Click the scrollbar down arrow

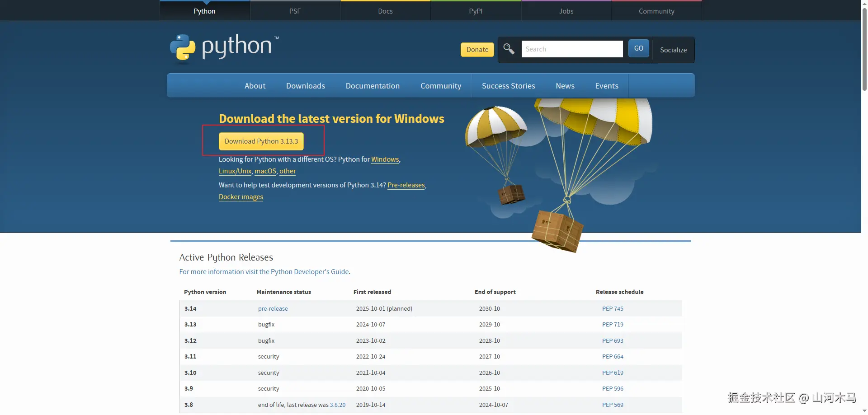click(x=864, y=411)
